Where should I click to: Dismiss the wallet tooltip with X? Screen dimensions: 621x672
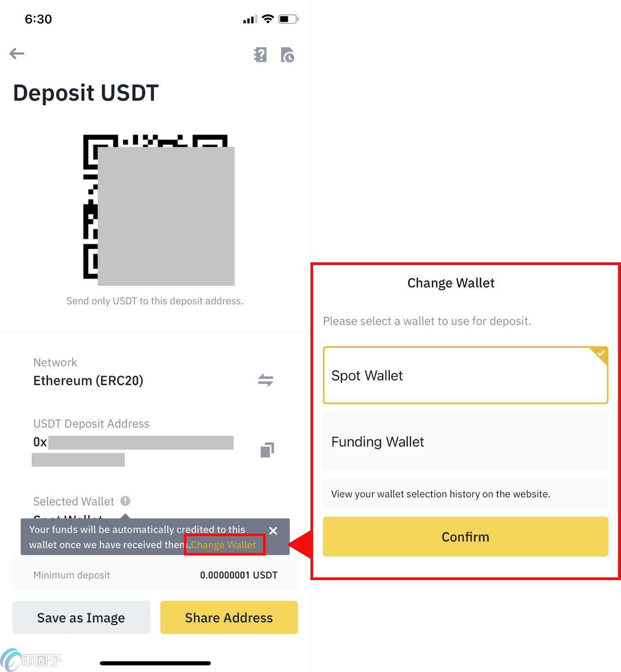pos(273,531)
